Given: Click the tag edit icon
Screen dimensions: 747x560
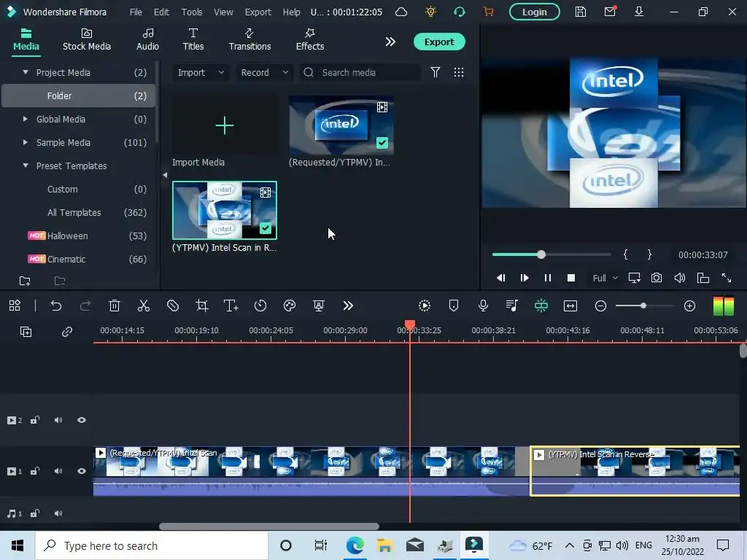Looking at the screenshot, I should tap(173, 306).
